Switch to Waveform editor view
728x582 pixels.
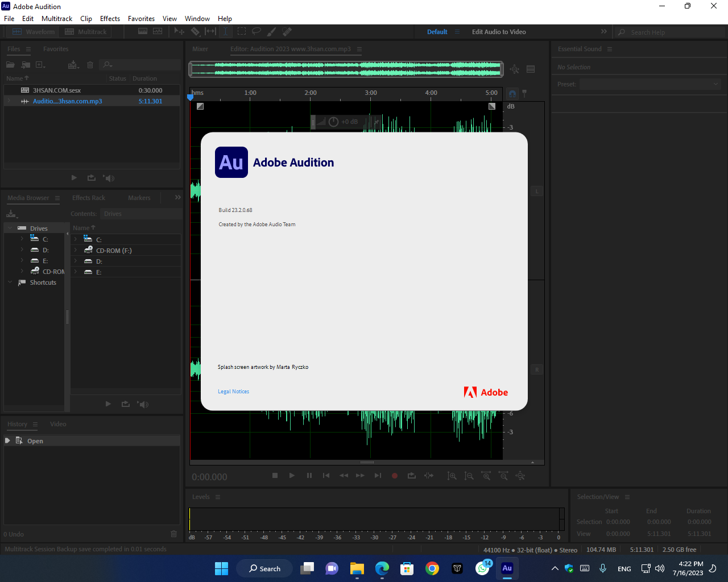[x=34, y=32]
